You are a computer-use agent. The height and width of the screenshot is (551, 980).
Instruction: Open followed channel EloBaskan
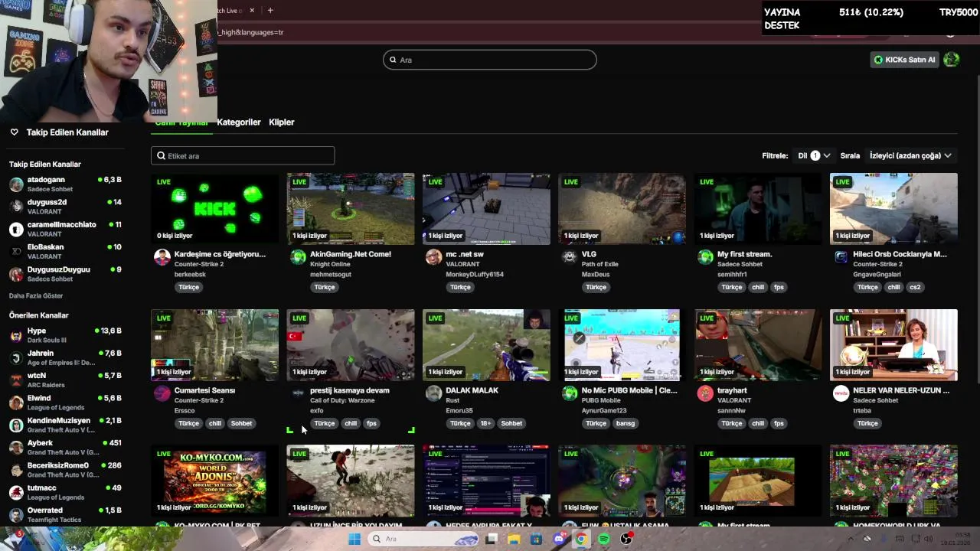(x=65, y=252)
